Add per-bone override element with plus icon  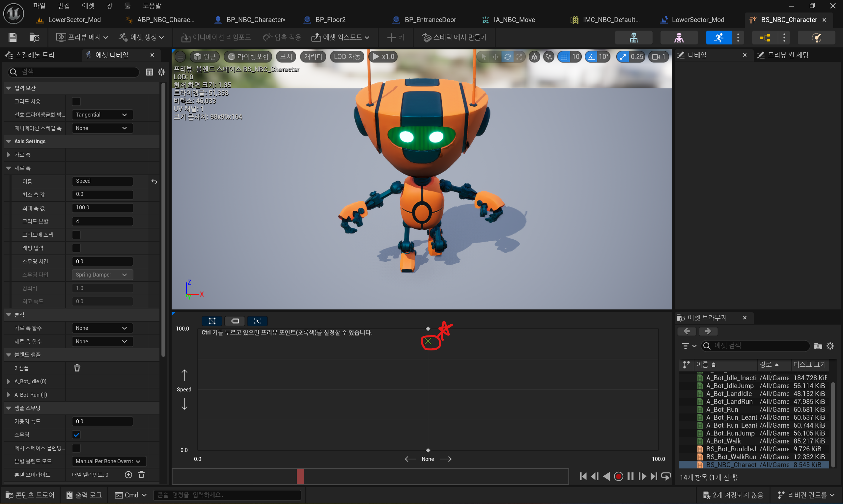click(x=128, y=475)
